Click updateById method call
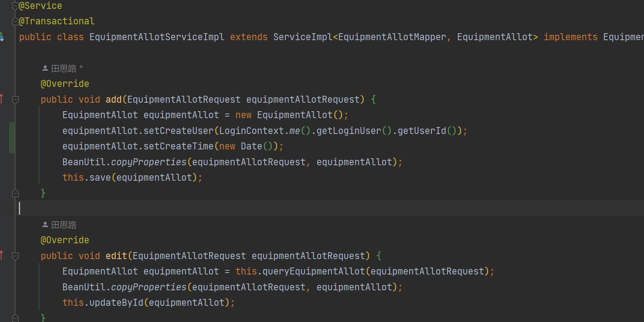The width and height of the screenshot is (644, 322). 116,303
